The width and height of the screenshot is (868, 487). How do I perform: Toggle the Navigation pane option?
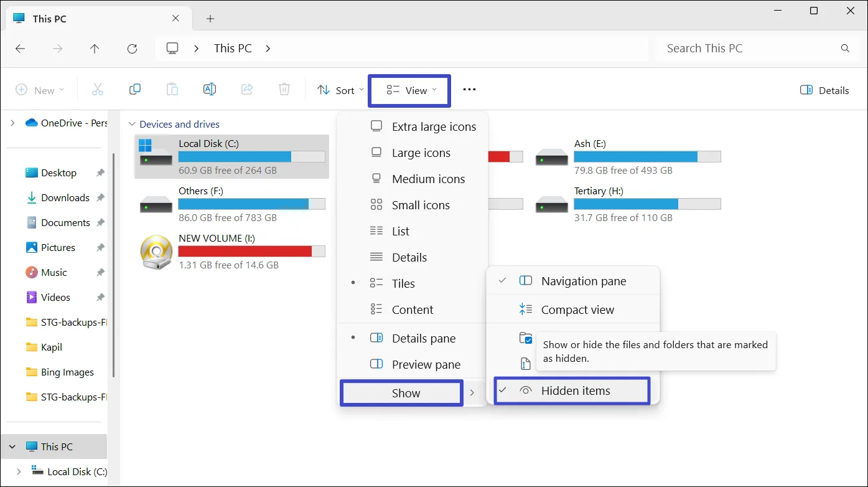pos(583,281)
